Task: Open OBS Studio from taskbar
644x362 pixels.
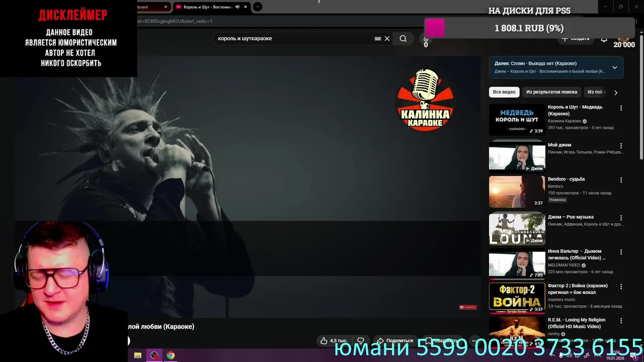Action: click(x=154, y=355)
